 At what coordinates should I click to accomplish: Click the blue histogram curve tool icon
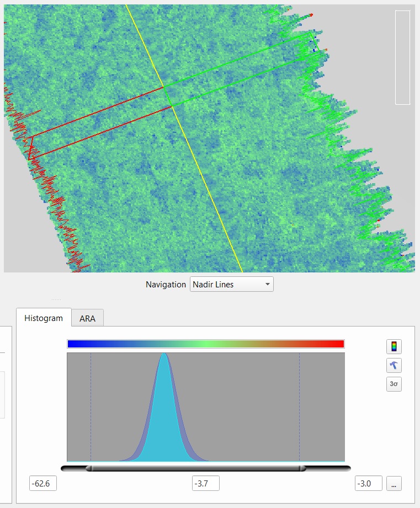(x=394, y=365)
